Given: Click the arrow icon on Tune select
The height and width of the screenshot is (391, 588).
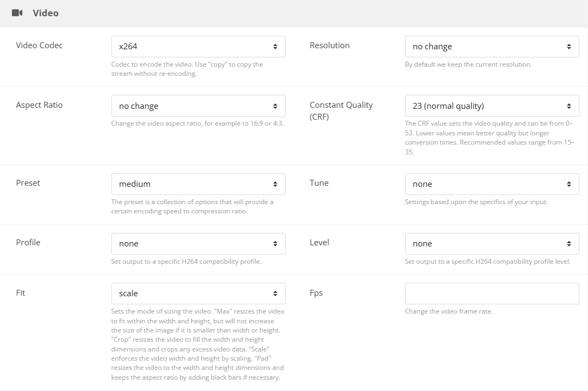Looking at the screenshot, I should (569, 184).
